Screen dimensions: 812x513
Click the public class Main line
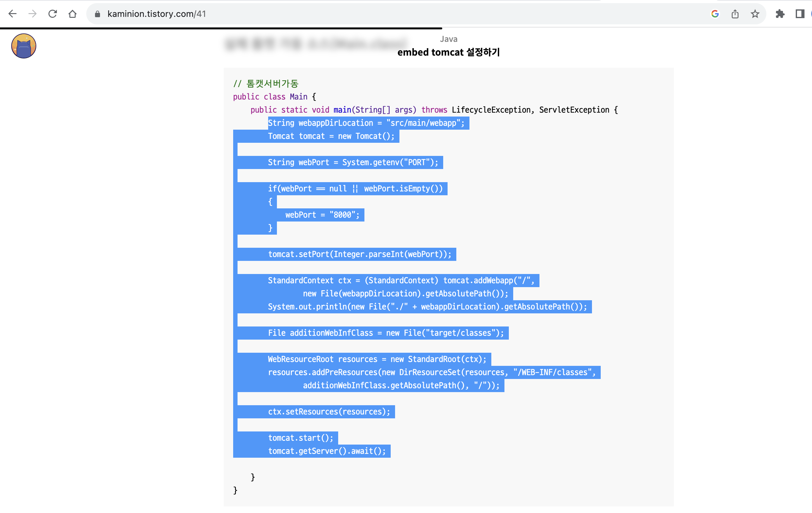coord(274,97)
